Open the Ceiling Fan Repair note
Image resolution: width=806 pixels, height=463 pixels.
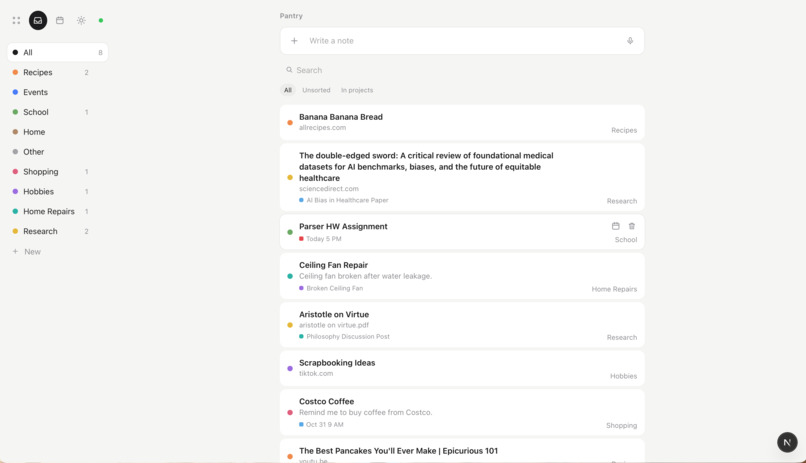click(462, 276)
